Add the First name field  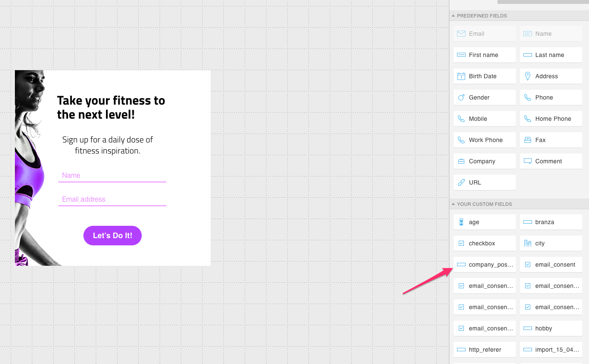point(484,55)
